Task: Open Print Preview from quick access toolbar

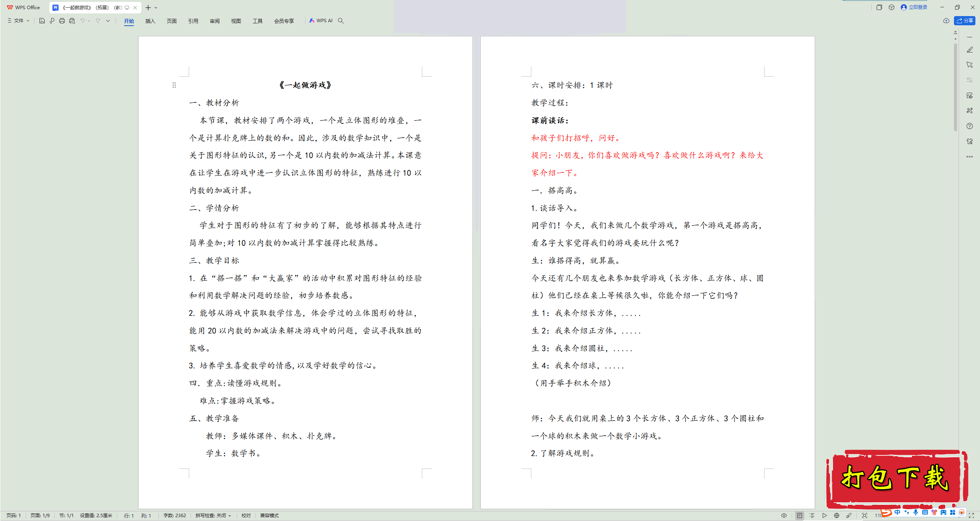Action: pos(72,21)
